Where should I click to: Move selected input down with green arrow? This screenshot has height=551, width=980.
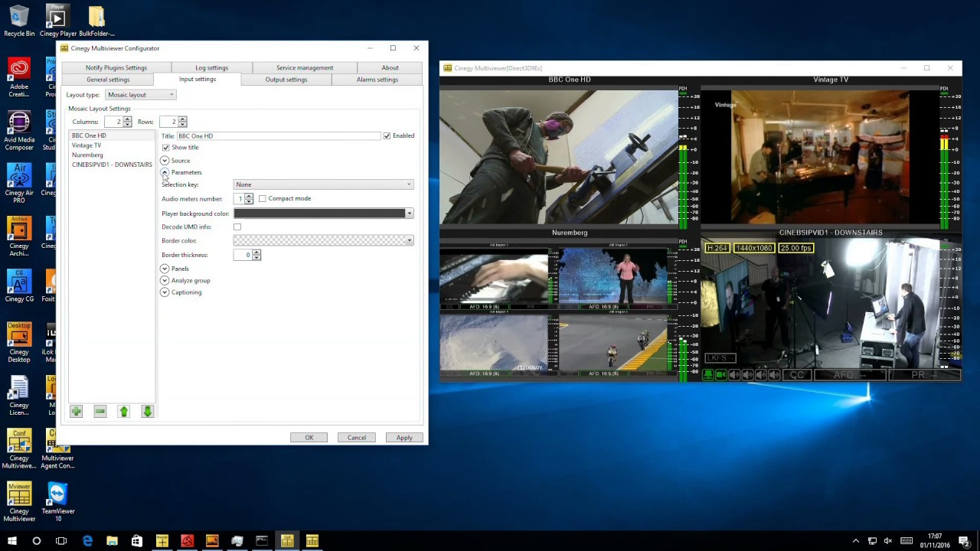click(x=148, y=412)
